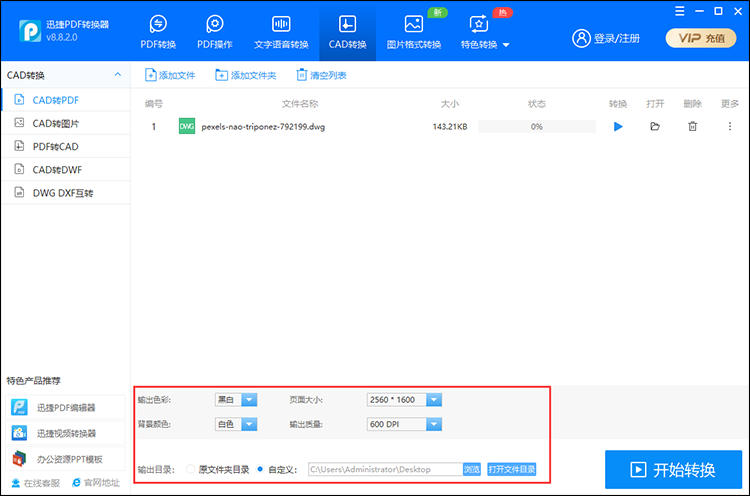This screenshot has width=750, height=496.
Task: Start converting the file with play icon
Action: point(618,127)
